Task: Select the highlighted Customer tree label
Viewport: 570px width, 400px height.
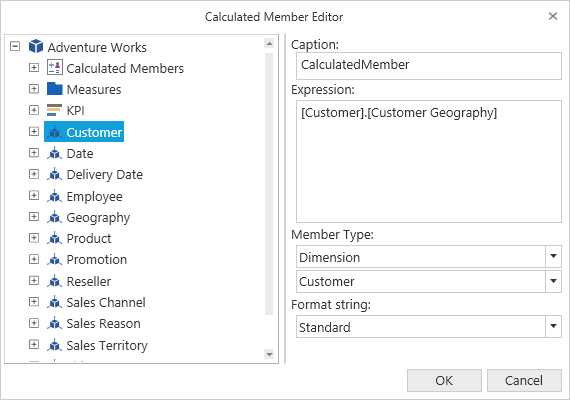Action: point(94,132)
